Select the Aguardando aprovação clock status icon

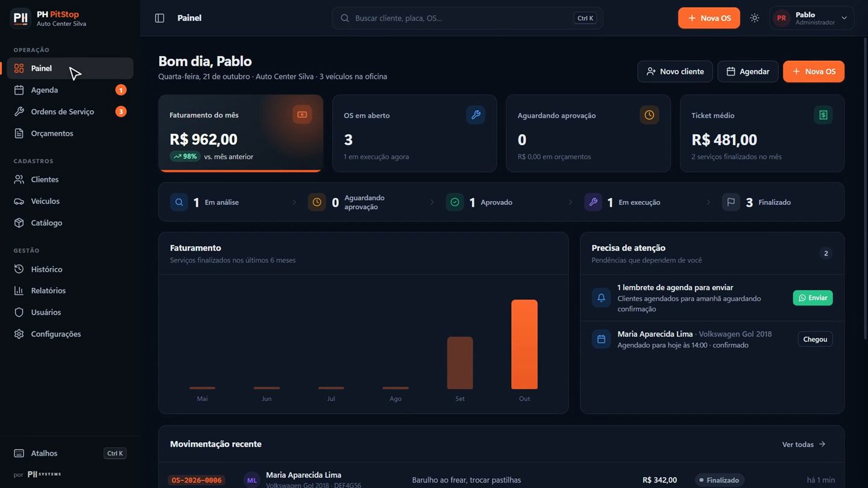coord(317,202)
